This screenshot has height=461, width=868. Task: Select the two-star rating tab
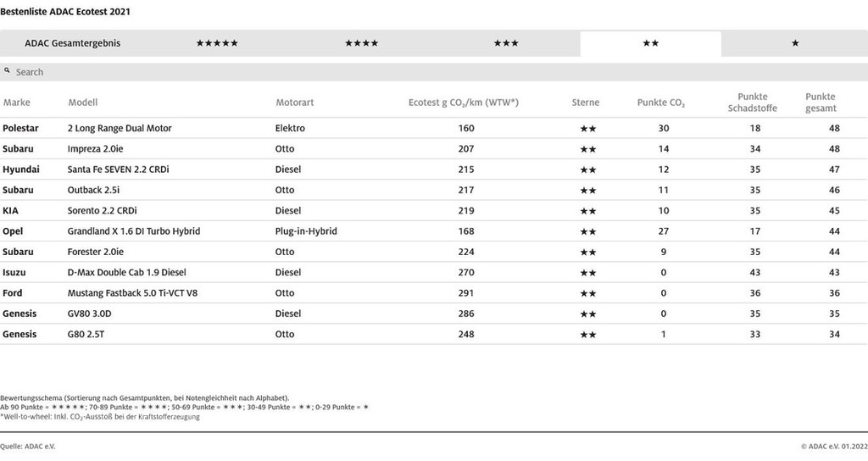650,43
